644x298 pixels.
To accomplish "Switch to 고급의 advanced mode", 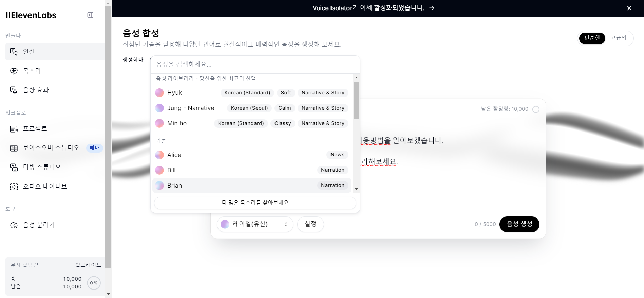I will (x=618, y=38).
